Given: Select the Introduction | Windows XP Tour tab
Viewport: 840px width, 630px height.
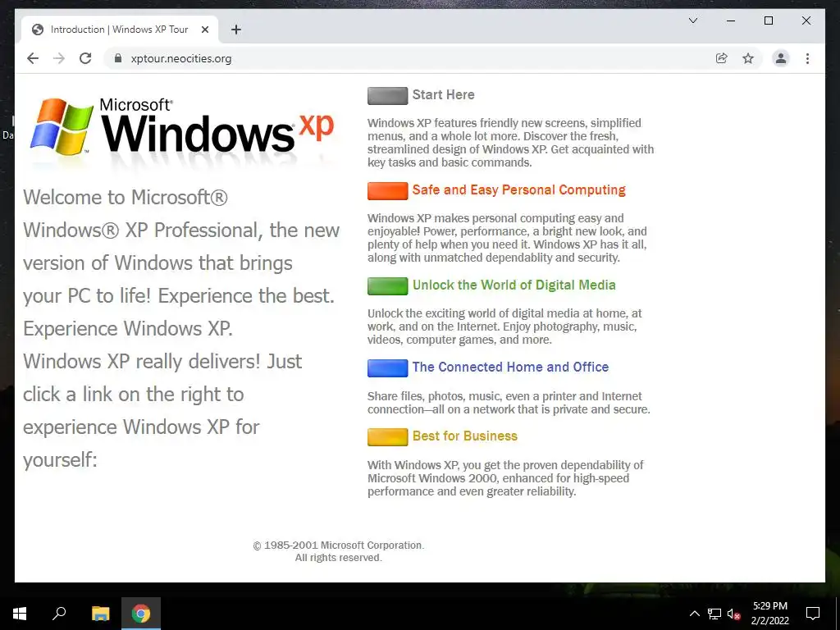Looking at the screenshot, I should pyautogui.click(x=119, y=30).
